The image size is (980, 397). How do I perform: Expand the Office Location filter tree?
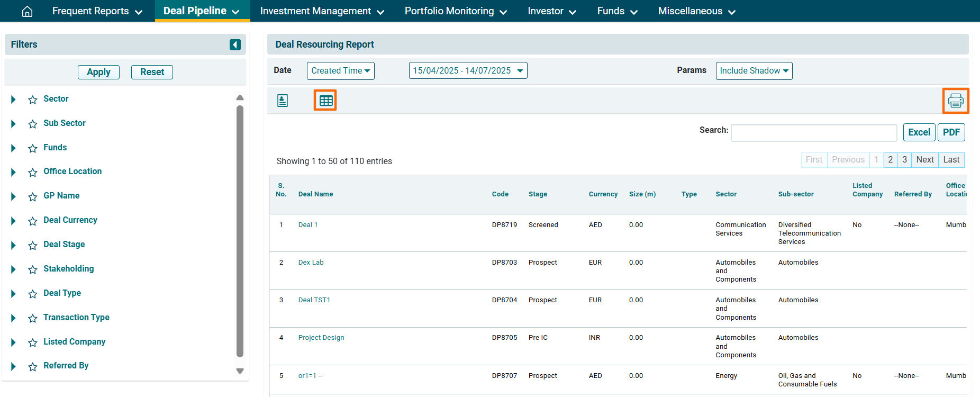(13, 172)
